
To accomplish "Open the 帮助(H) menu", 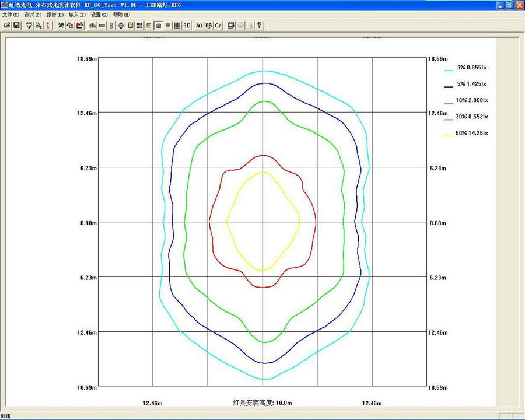I will pyautogui.click(x=121, y=15).
